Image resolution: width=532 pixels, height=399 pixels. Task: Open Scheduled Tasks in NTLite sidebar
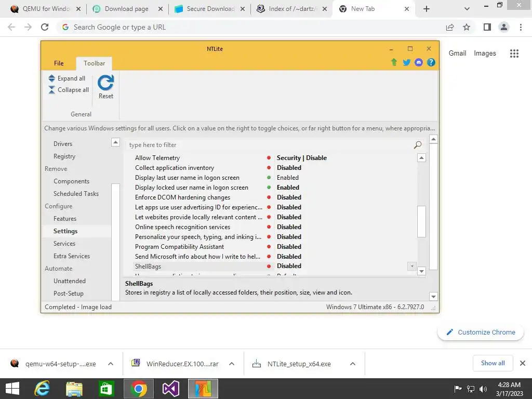coord(76,194)
